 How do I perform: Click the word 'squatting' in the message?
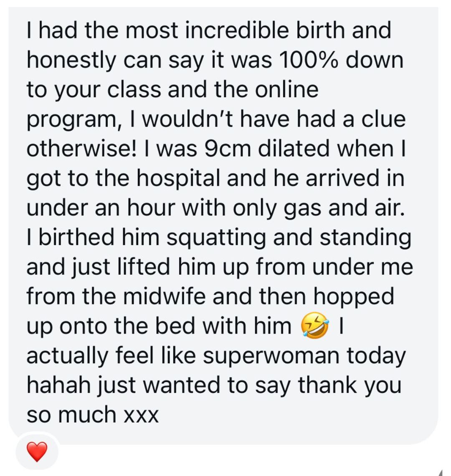(x=216, y=238)
